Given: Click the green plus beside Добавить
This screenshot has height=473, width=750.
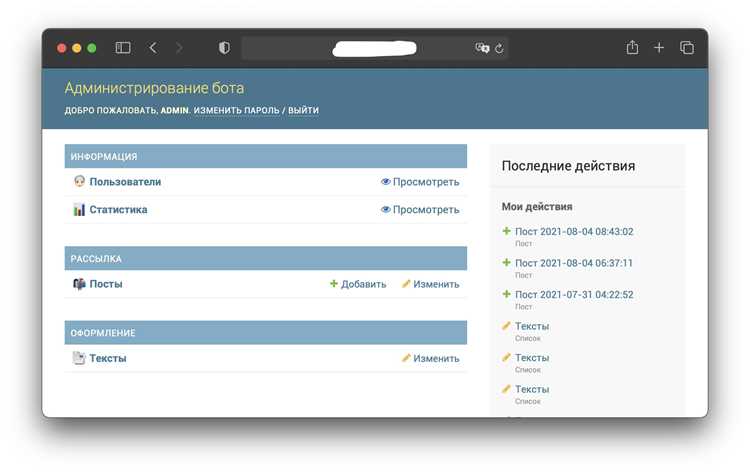Looking at the screenshot, I should tap(334, 284).
